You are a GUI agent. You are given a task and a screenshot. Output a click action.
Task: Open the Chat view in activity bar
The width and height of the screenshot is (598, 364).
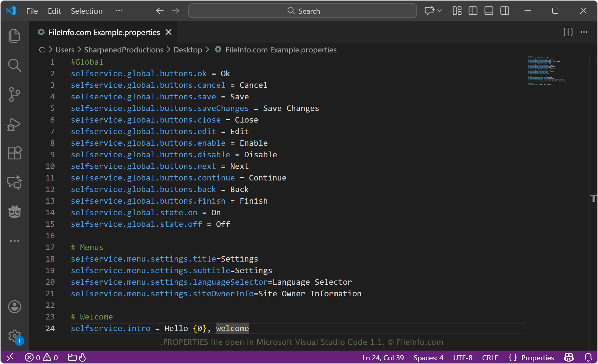[x=14, y=182]
